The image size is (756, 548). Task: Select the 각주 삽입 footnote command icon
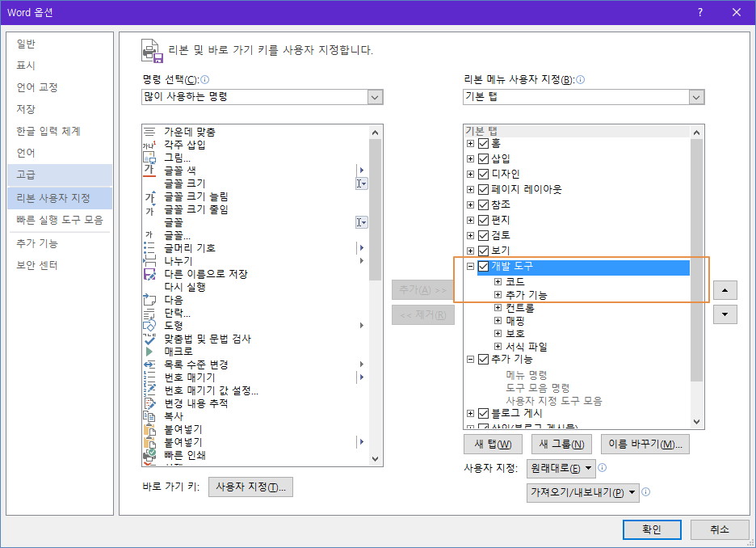click(x=149, y=145)
